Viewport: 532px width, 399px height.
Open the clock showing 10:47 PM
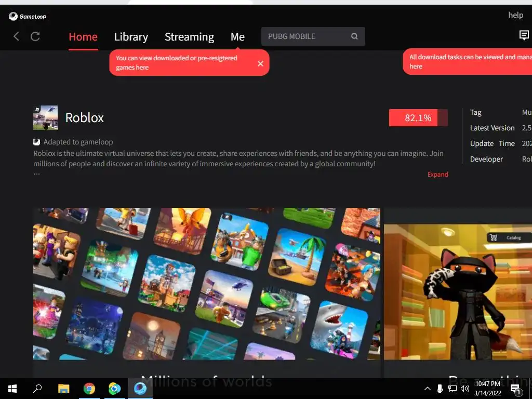pyautogui.click(x=487, y=389)
